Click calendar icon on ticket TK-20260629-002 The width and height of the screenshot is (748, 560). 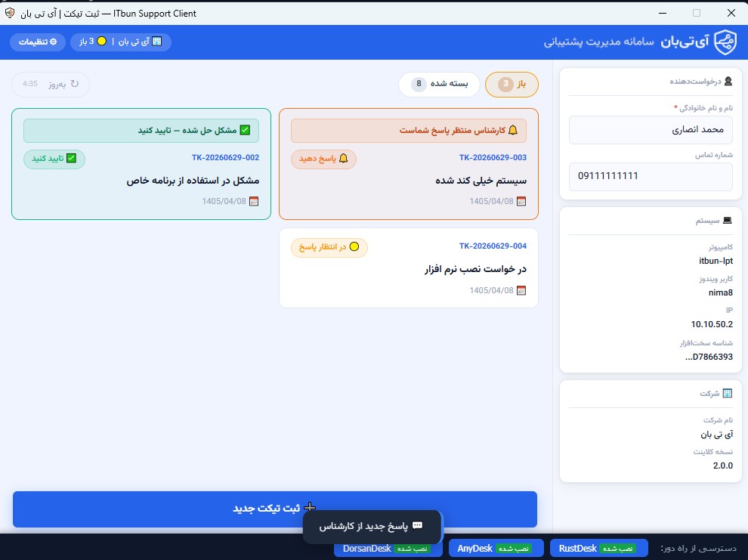[254, 201]
